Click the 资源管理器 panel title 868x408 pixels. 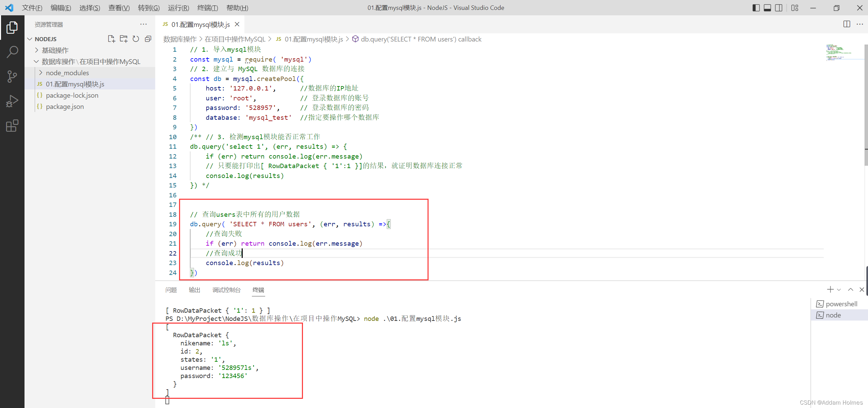(49, 25)
